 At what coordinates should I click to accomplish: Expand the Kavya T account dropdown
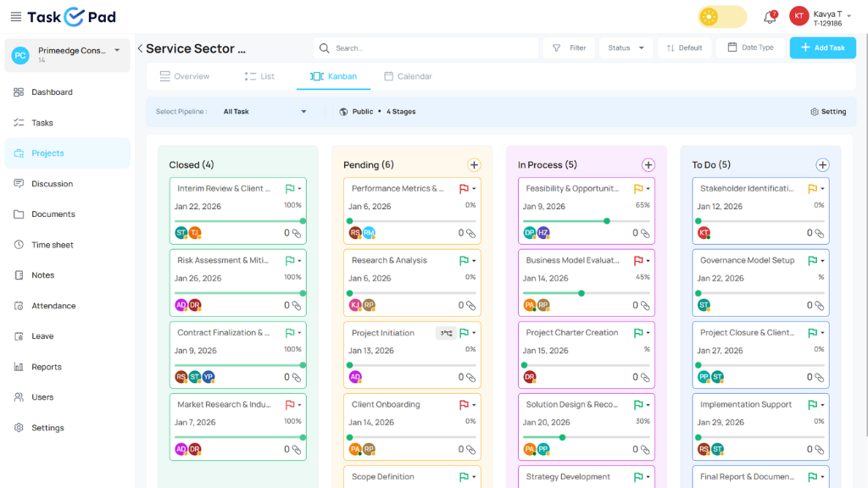click(x=849, y=15)
